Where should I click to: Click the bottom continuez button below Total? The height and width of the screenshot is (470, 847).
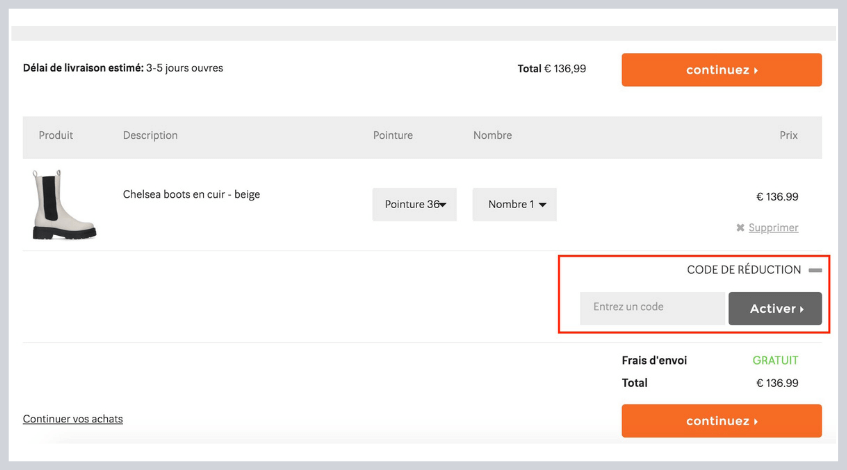pyautogui.click(x=721, y=421)
